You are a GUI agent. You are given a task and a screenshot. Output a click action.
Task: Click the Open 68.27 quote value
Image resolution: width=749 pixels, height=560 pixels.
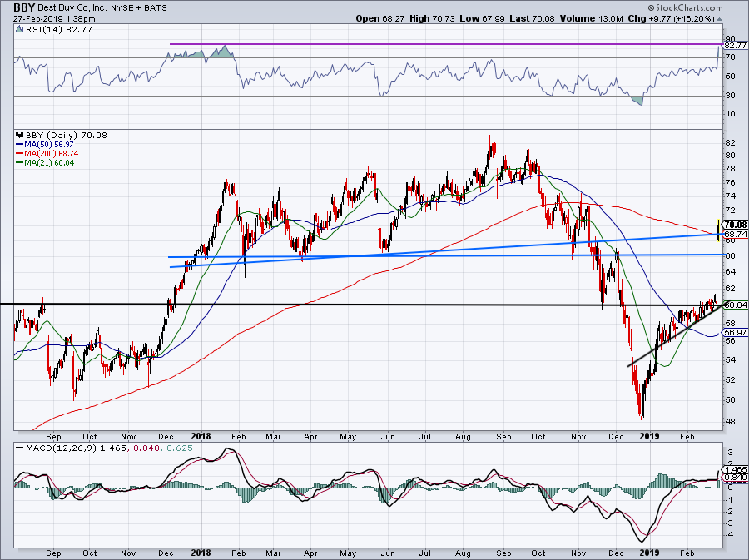381,18
